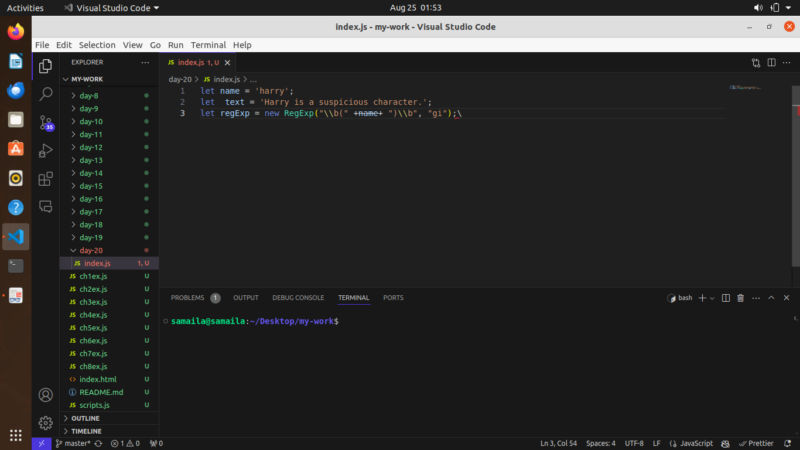The image size is (800, 450).
Task: Split the editor to the right
Action: [x=771, y=63]
